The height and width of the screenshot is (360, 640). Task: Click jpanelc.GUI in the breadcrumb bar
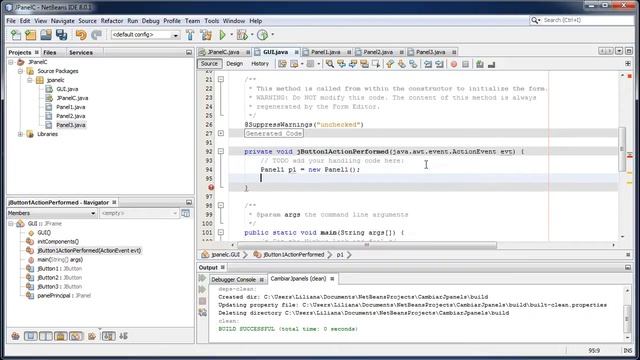(x=225, y=255)
